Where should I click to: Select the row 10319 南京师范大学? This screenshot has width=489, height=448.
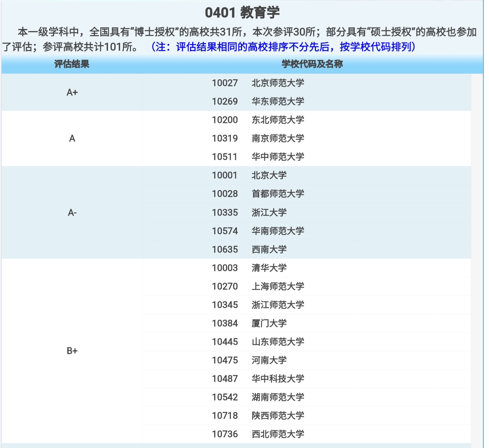[307, 138]
